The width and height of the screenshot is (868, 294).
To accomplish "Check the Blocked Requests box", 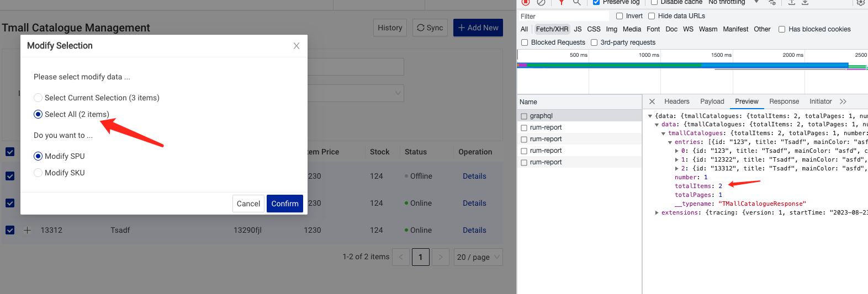I will pos(525,42).
